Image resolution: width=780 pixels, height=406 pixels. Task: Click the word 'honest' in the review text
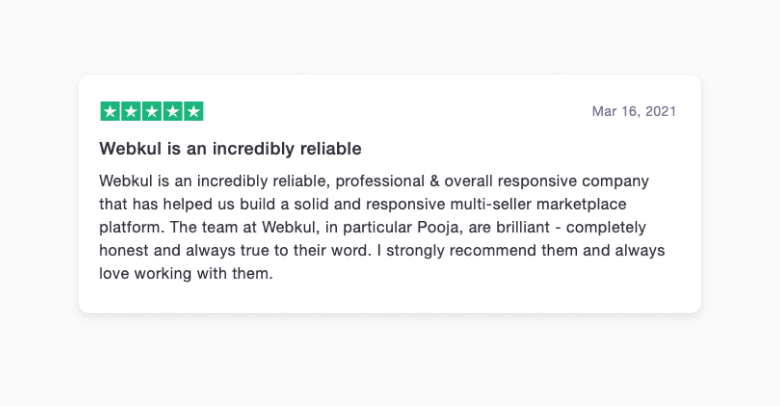click(125, 250)
